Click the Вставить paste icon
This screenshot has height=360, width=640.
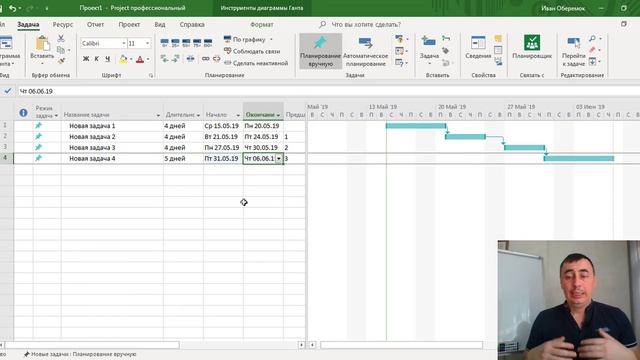(x=42, y=43)
